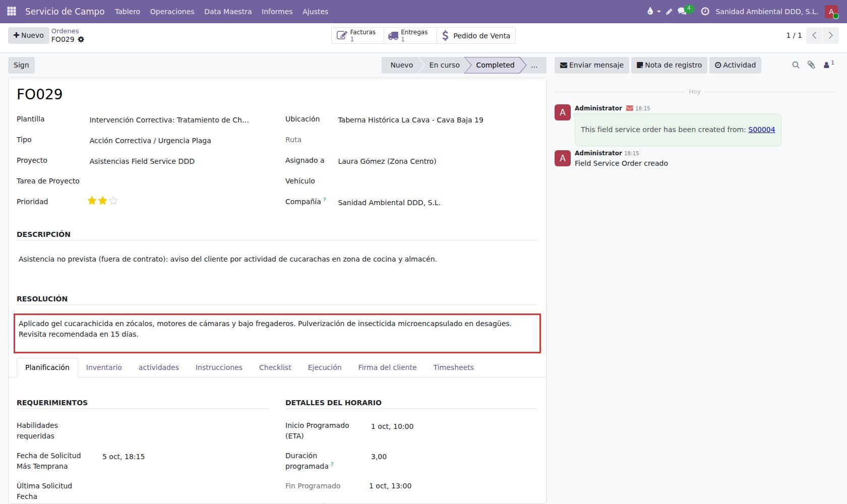Click Enviar mensaje button
Image resolution: width=847 pixels, height=504 pixels.
[592, 65]
